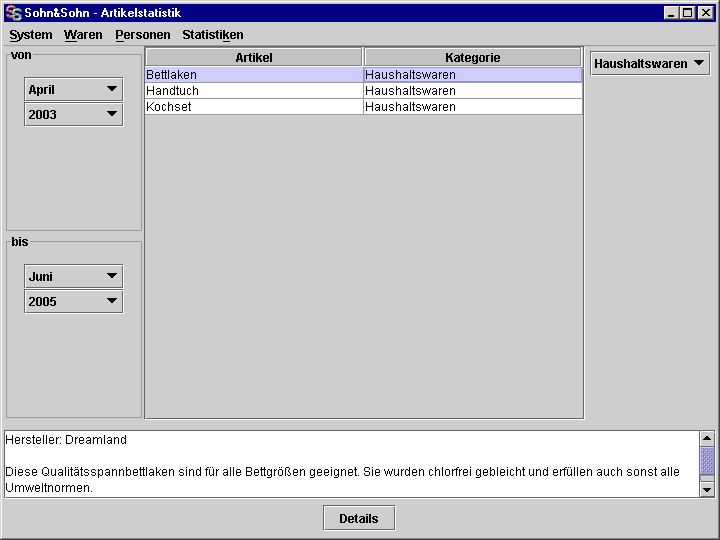This screenshot has width=720, height=540.
Task: Click the Haushaltswaren cell in the Handtuch row
Action: 473,90
